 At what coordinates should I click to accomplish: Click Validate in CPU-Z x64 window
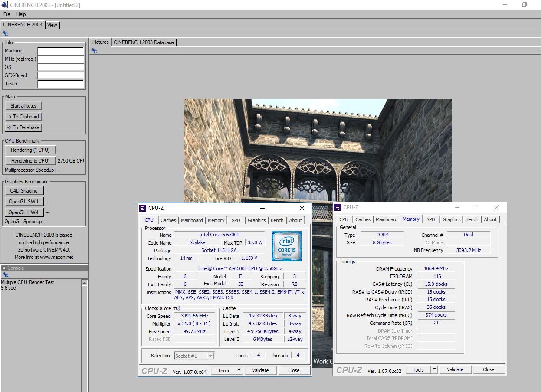(260, 370)
